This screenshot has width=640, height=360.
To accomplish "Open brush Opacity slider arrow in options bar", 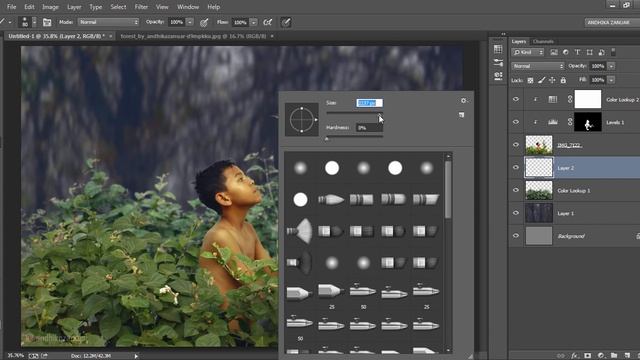I will (190, 22).
